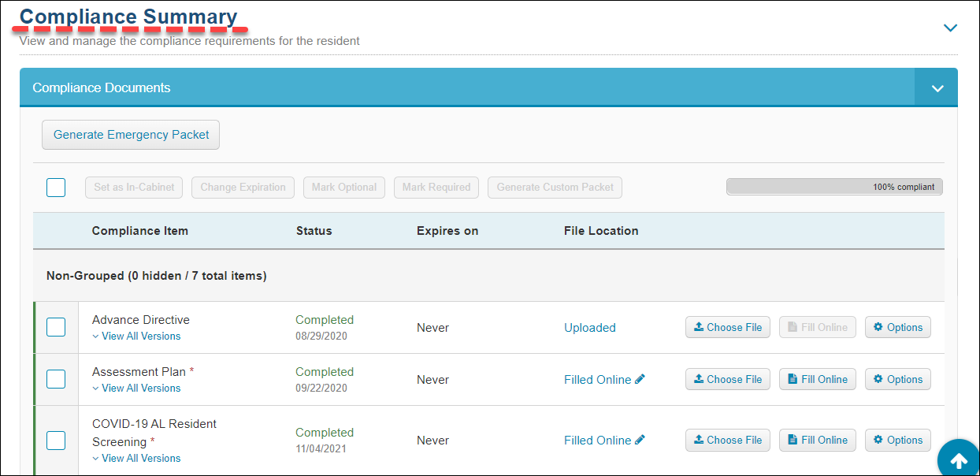Choose File for COVID-19 AL Resident Screening
980x476 pixels.
point(728,440)
